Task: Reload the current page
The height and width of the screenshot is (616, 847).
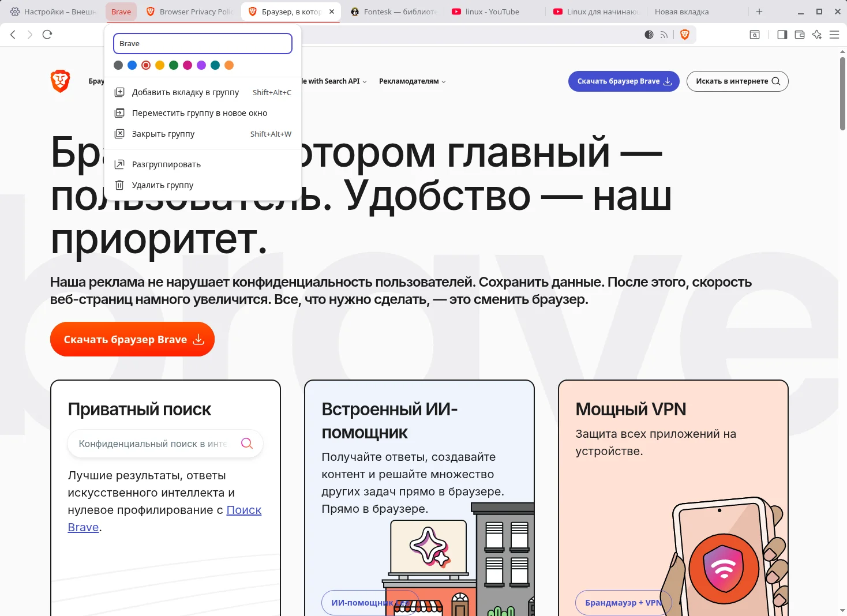Action: pyautogui.click(x=47, y=35)
